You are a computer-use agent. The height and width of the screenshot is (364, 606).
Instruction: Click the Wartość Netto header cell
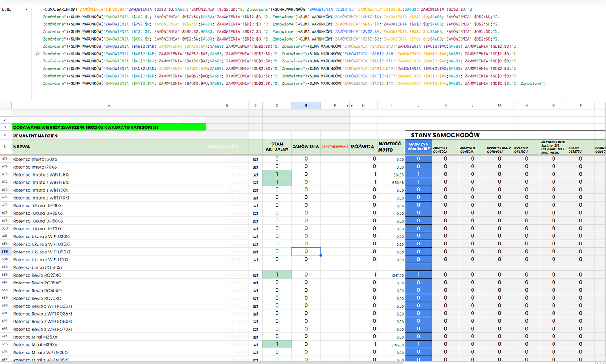(x=390, y=147)
